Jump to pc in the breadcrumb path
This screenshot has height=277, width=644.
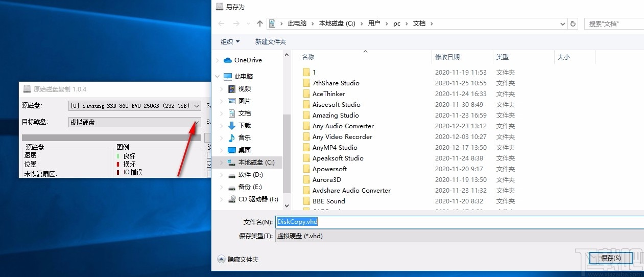pyautogui.click(x=397, y=24)
